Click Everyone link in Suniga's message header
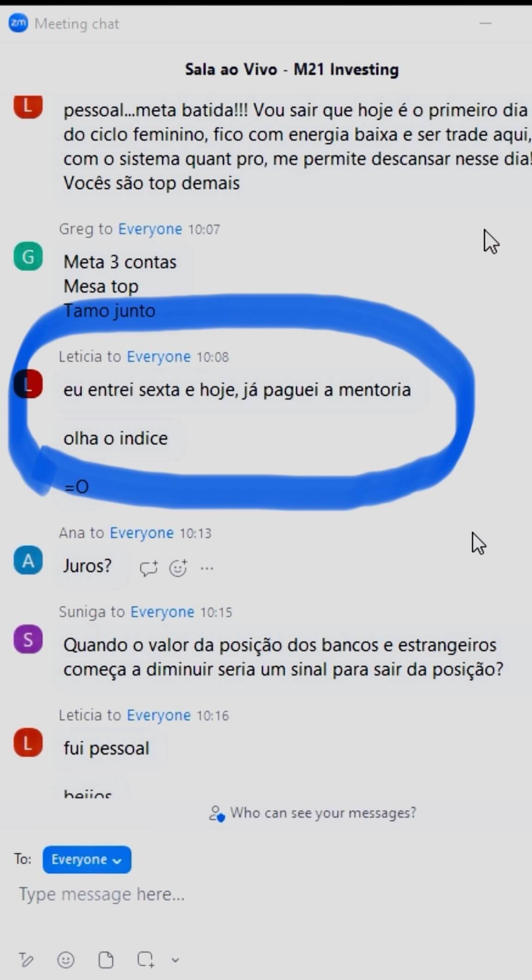This screenshot has height=980, width=532. (162, 612)
